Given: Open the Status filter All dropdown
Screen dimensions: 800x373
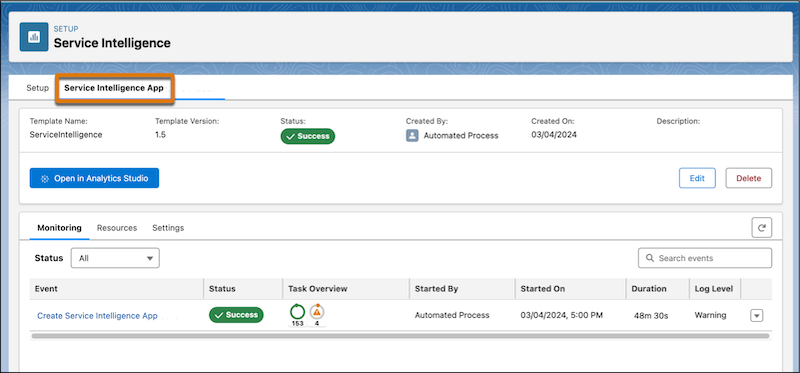Looking at the screenshot, I should pyautogui.click(x=115, y=258).
